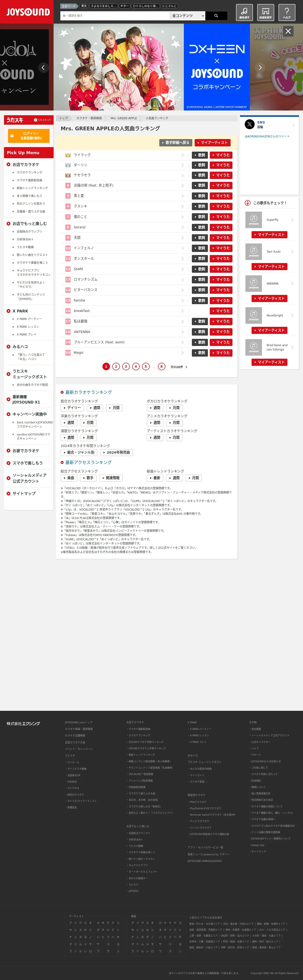Add breakfast to マイうた
Screen dimensions: 303x980
coord(221,311)
